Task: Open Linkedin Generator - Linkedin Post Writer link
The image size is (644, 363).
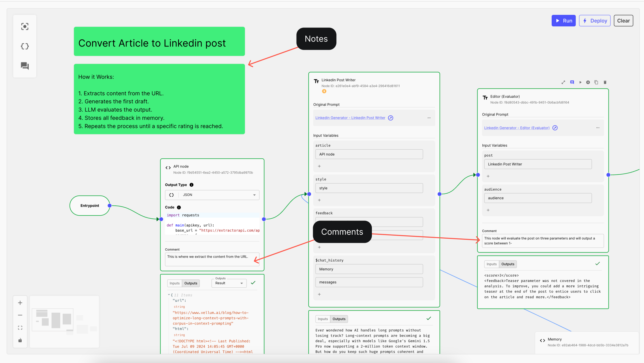Action: (350, 118)
